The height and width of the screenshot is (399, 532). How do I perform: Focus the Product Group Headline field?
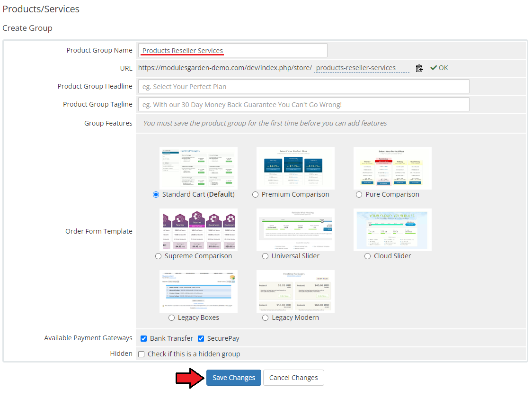tap(304, 86)
